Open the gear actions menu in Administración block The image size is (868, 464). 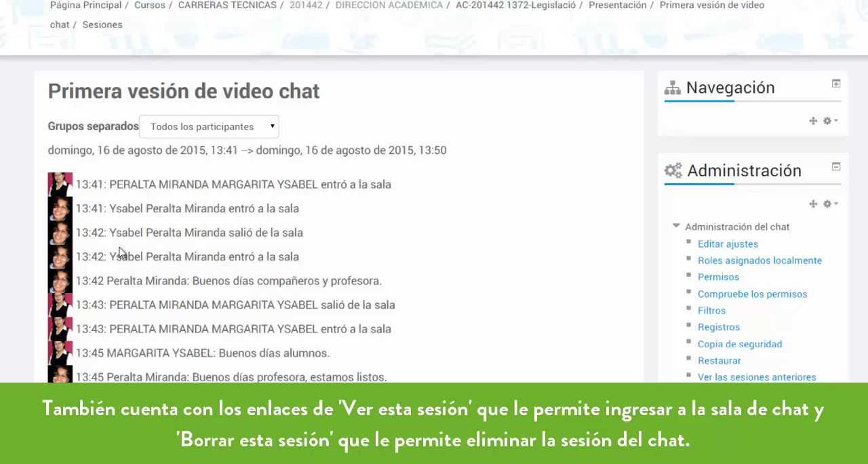(x=830, y=204)
